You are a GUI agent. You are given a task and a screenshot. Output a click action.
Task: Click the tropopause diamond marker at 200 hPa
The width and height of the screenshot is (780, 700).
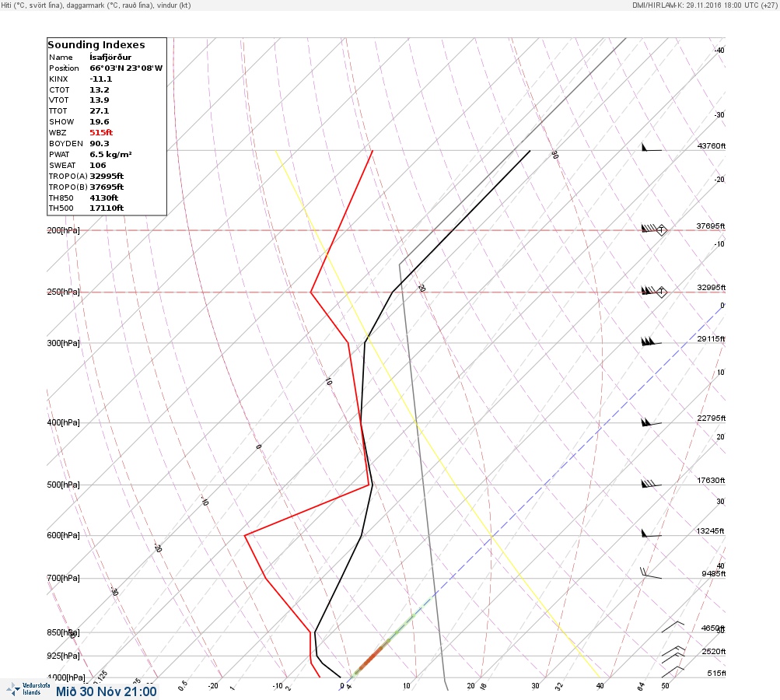[662, 230]
